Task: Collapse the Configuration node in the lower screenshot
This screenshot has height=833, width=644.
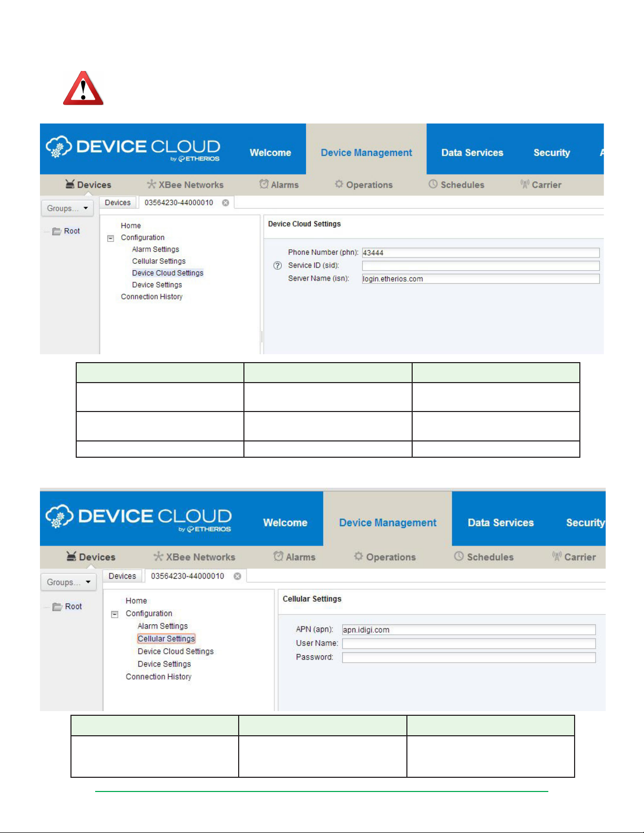Action: [x=115, y=614]
